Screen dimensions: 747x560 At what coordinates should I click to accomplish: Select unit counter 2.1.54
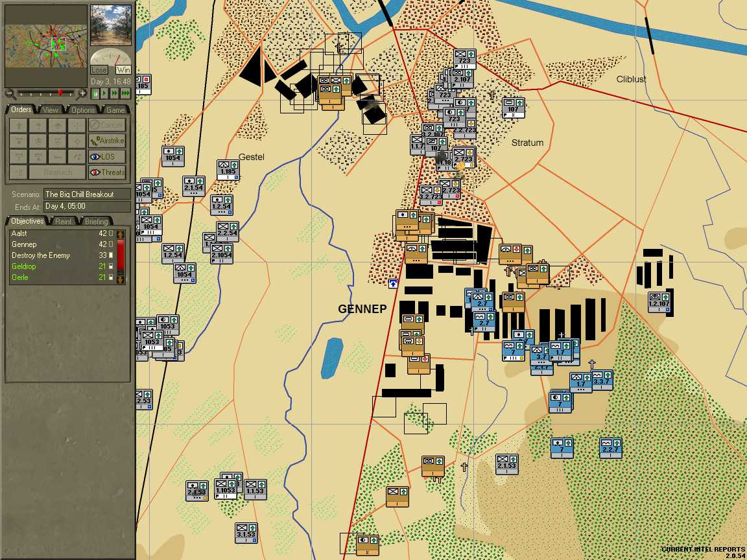click(193, 186)
